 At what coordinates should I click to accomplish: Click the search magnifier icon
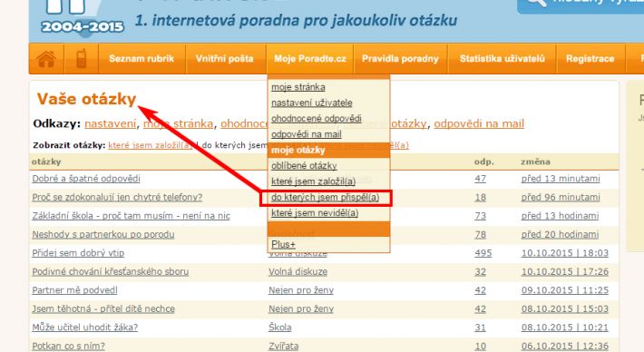point(536,4)
